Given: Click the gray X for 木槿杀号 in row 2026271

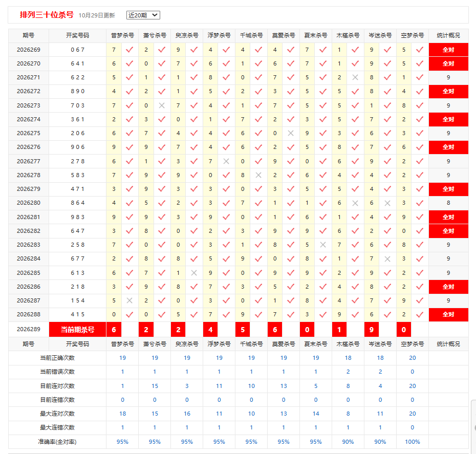Looking at the screenshot, I should 355,77.
